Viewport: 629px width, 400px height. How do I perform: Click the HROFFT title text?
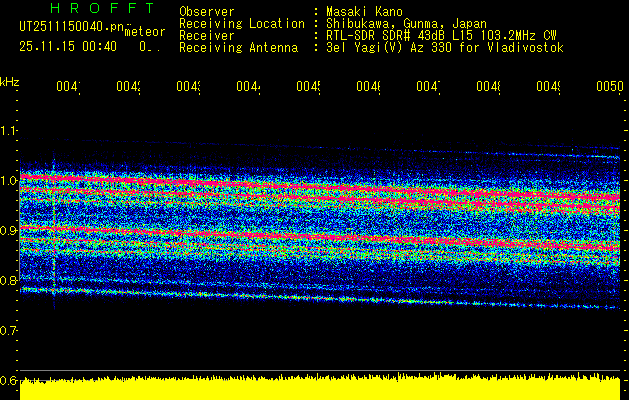103,8
